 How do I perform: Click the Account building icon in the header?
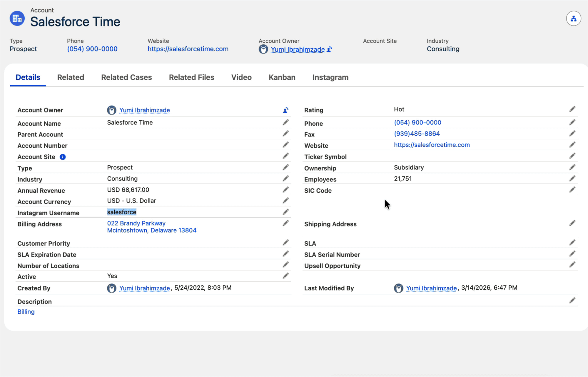(17, 18)
